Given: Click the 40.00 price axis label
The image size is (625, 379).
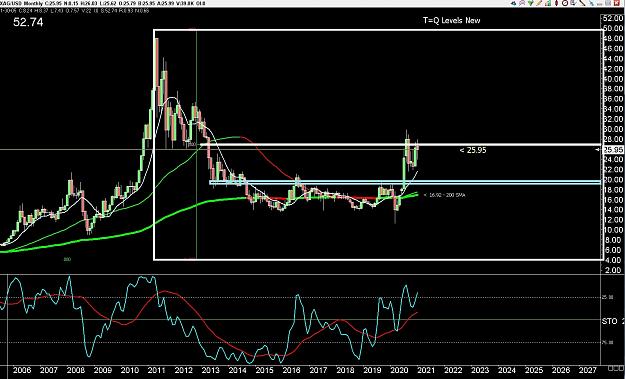Looking at the screenshot, I should (x=614, y=79).
